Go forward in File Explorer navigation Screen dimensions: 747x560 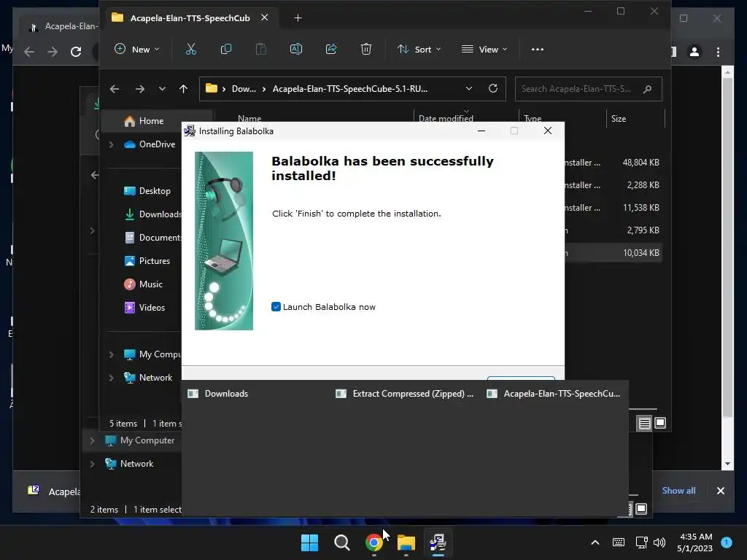coord(139,89)
